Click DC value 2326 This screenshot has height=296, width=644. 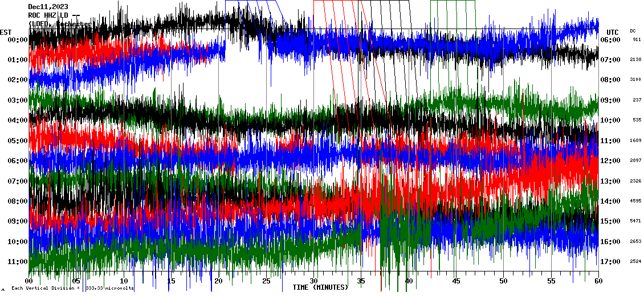click(x=636, y=181)
